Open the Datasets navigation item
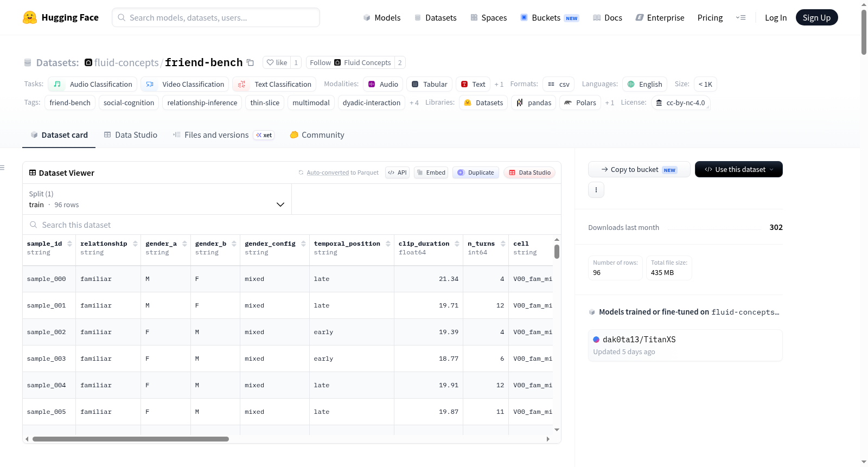The height and width of the screenshot is (467, 868). [435, 17]
